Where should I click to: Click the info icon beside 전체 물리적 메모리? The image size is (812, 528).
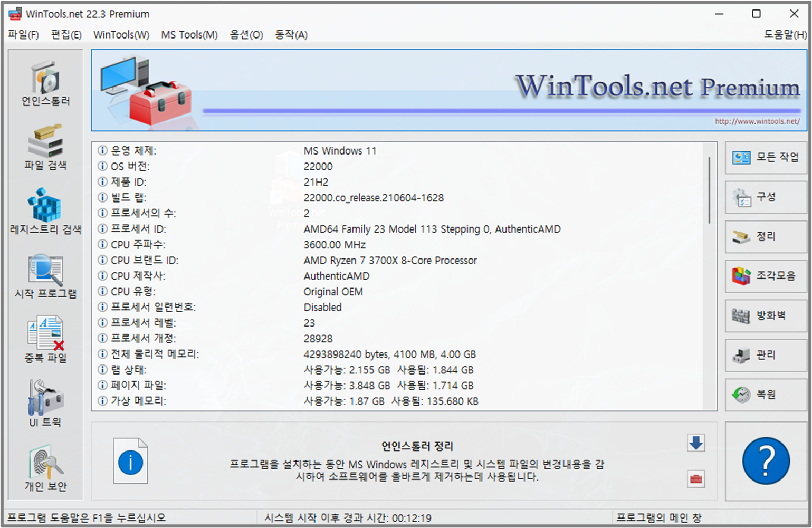103,354
